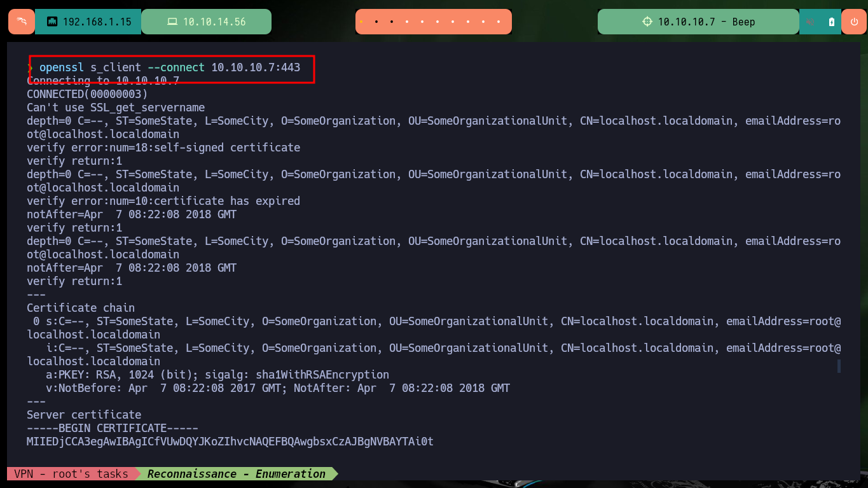The image size is (868, 488).
Task: Switch to the fifth workspace dot
Action: (x=422, y=22)
